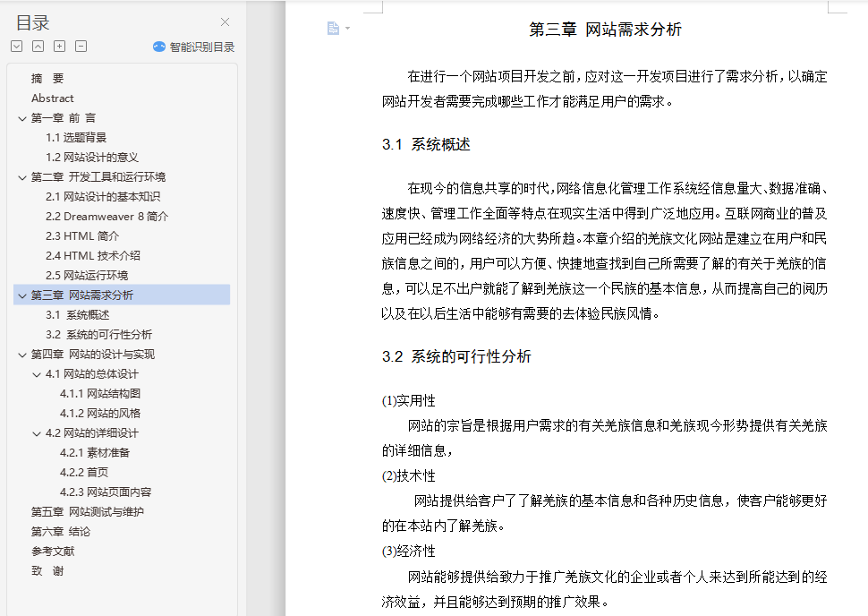Open the dropdown arrow next to the page icon

point(347,29)
